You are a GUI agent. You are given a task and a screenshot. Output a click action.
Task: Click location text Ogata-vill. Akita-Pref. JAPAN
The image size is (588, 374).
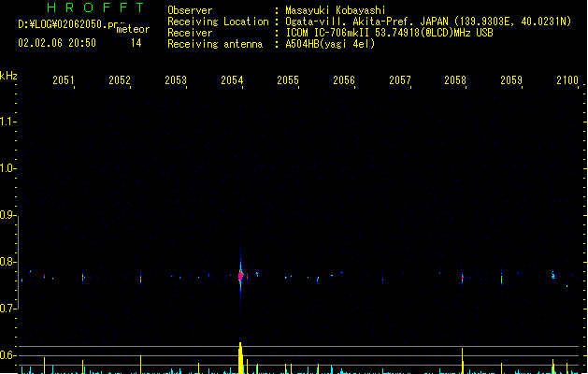tap(366, 22)
